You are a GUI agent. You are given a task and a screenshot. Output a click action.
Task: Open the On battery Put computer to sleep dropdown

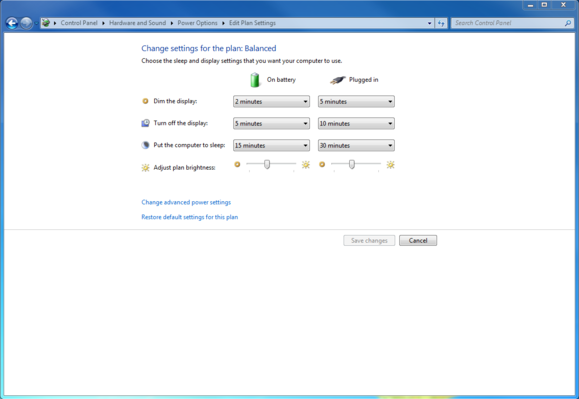[271, 145]
